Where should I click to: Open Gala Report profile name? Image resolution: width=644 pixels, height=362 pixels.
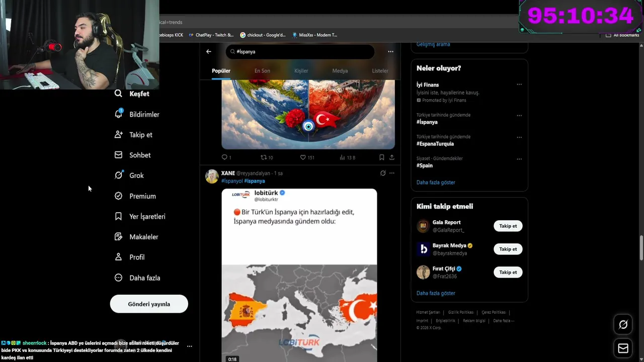coord(446,222)
